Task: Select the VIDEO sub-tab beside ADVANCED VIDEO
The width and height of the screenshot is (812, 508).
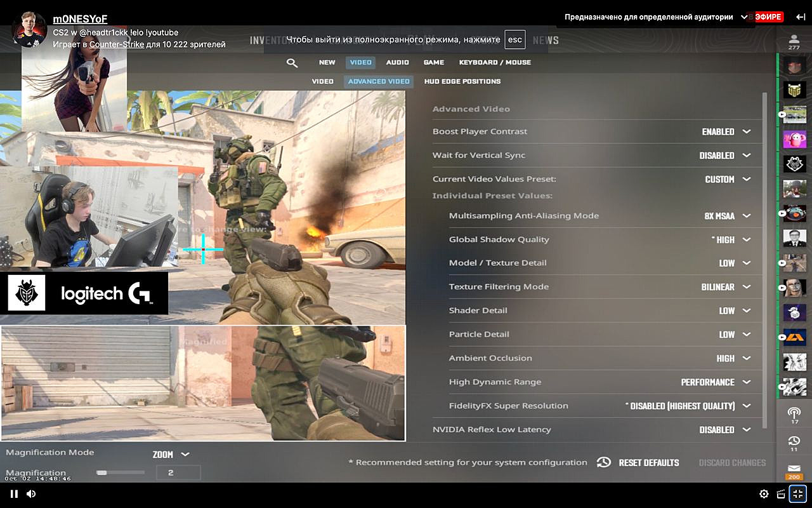Action: (322, 81)
